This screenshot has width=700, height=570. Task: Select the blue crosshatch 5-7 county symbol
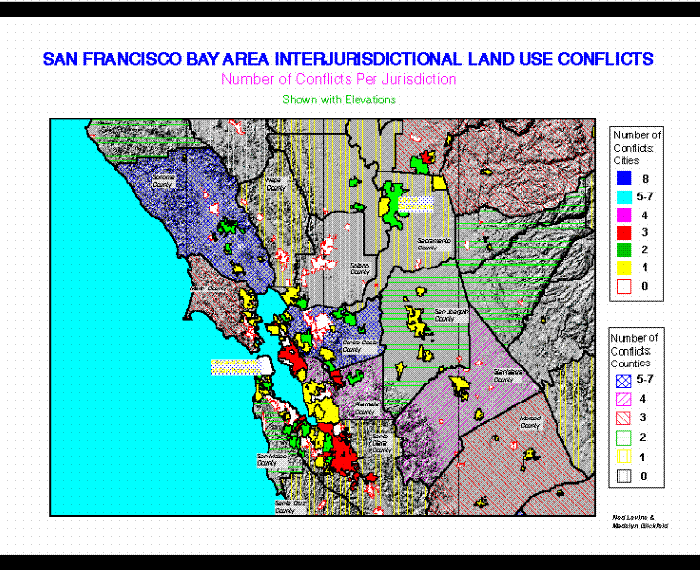[624, 381]
